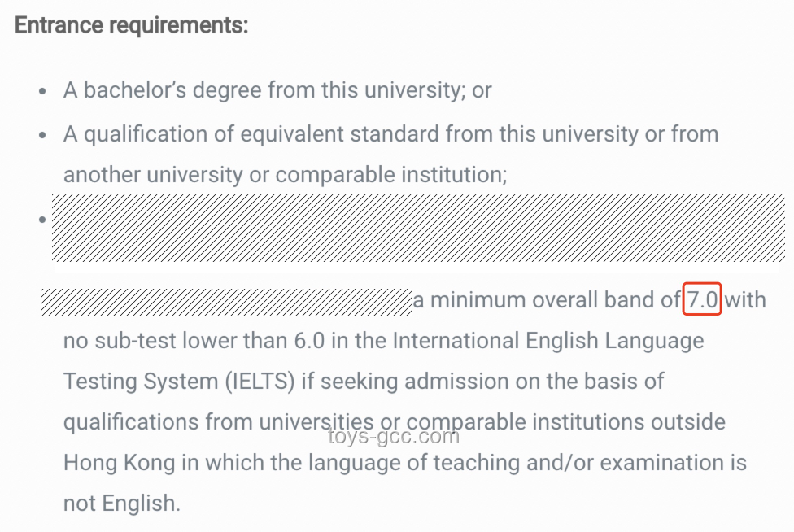Click the phrase 'comparable institution;'
Screen dimensions: 794x532
click(x=391, y=175)
